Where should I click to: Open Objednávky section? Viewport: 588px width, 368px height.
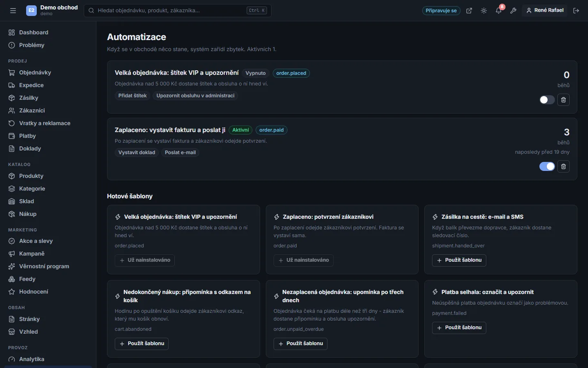(x=48, y=72)
